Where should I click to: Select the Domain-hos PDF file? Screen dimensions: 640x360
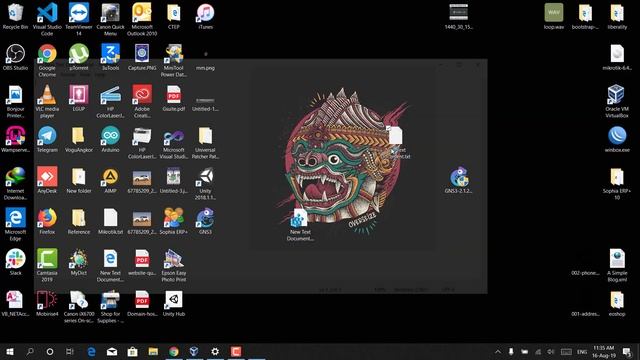click(x=142, y=303)
